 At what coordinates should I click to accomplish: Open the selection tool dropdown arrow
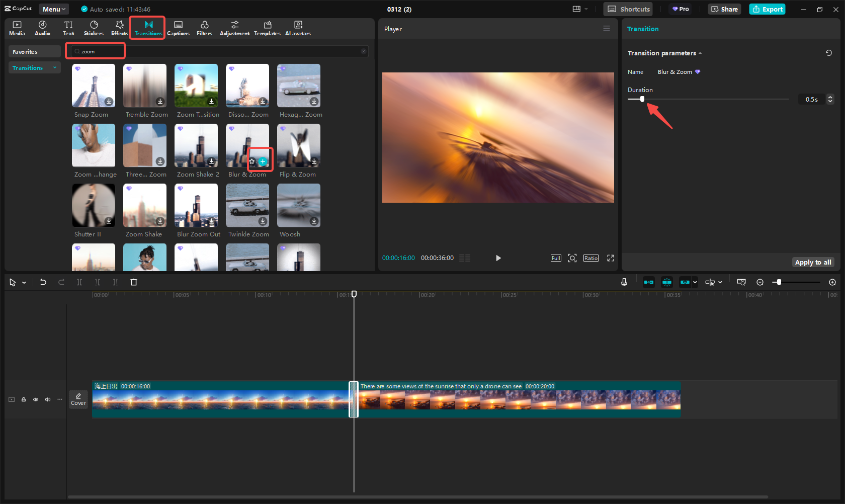coord(24,283)
